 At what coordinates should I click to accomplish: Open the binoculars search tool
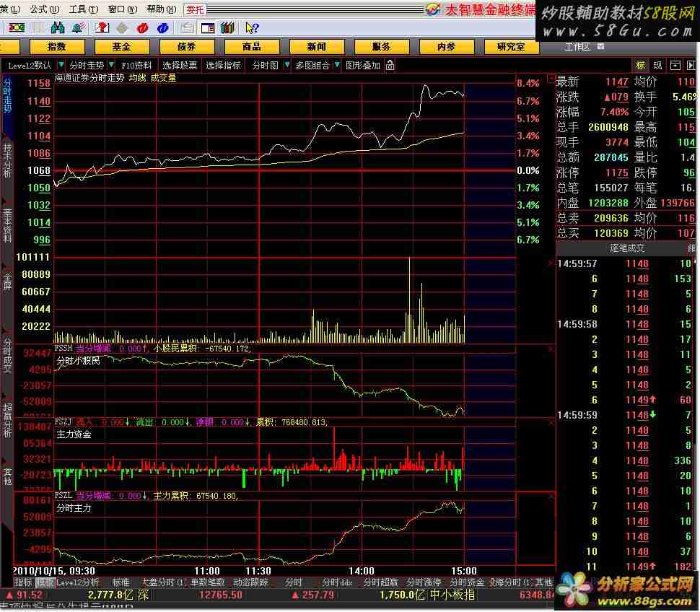[58, 28]
